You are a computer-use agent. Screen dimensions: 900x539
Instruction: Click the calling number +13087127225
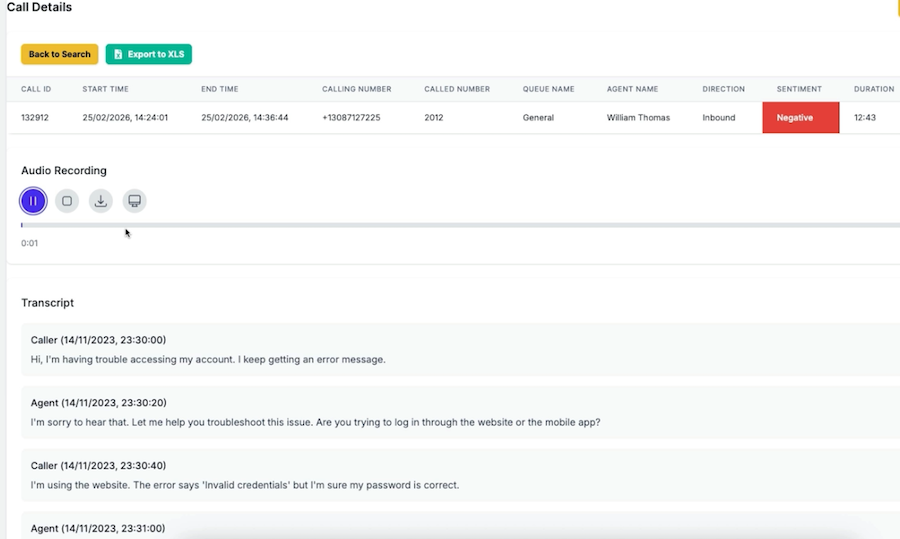351,117
